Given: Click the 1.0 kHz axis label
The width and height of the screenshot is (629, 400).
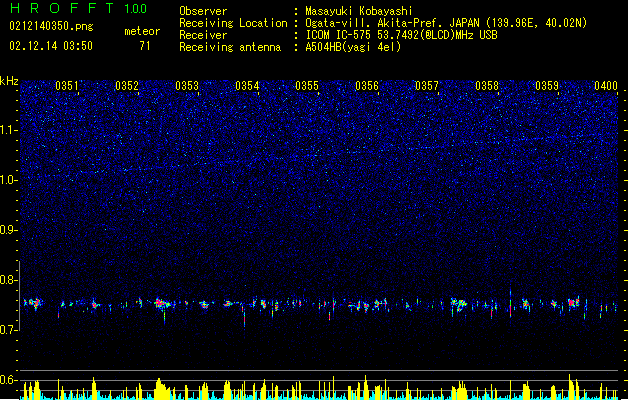Looking at the screenshot, I should tap(9, 180).
